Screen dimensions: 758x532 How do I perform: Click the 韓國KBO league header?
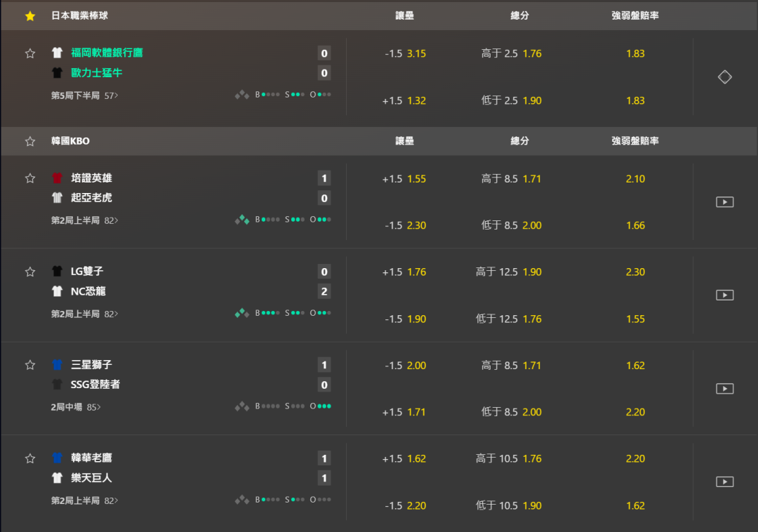coord(70,141)
